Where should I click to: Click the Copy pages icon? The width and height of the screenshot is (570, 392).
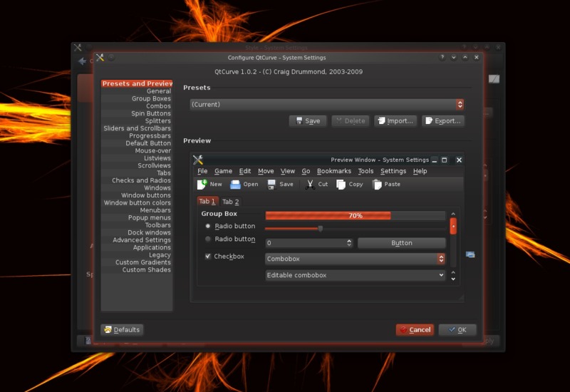point(341,185)
